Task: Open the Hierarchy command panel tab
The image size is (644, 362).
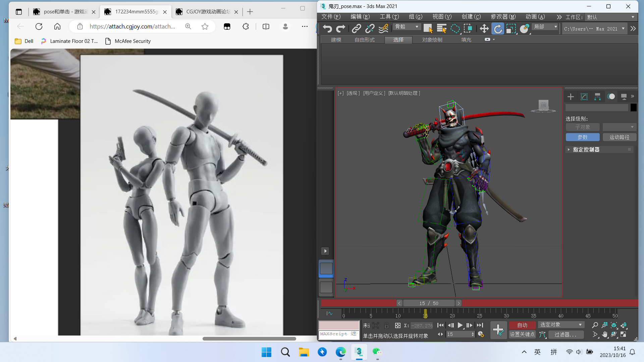Action: click(597, 97)
